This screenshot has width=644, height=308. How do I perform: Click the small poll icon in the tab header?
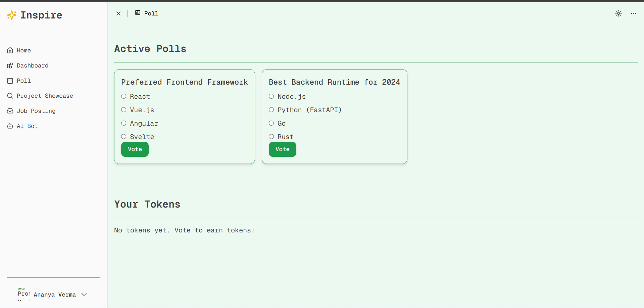(138, 13)
